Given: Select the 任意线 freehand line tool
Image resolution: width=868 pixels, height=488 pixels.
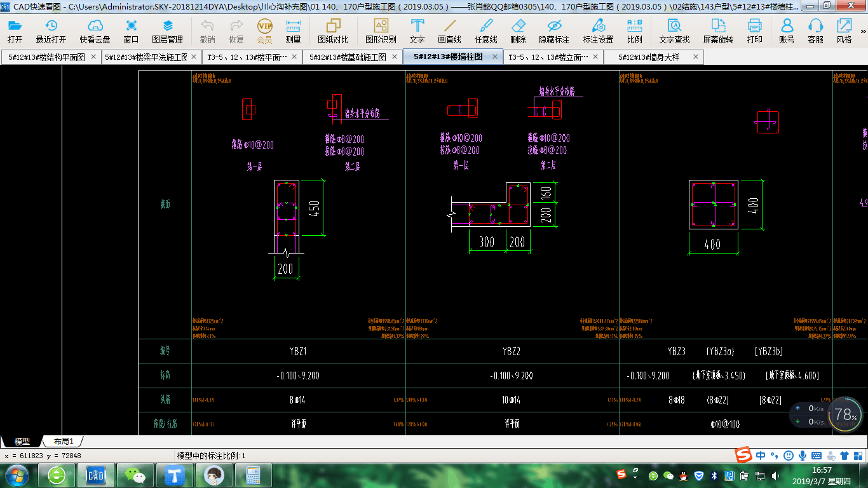Looking at the screenshot, I should pyautogui.click(x=485, y=31).
